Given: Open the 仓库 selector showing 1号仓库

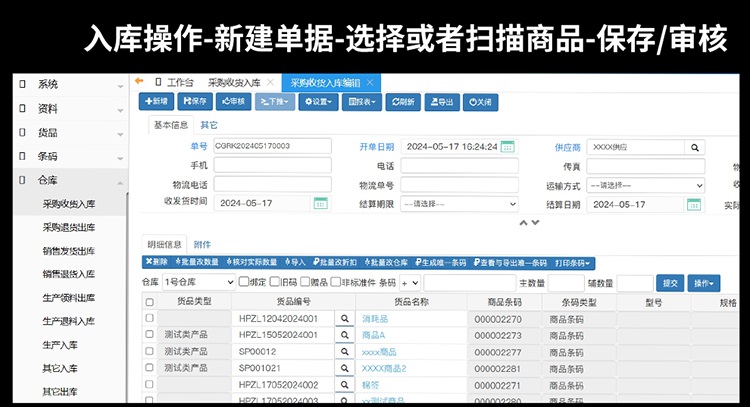Looking at the screenshot, I should [x=199, y=282].
